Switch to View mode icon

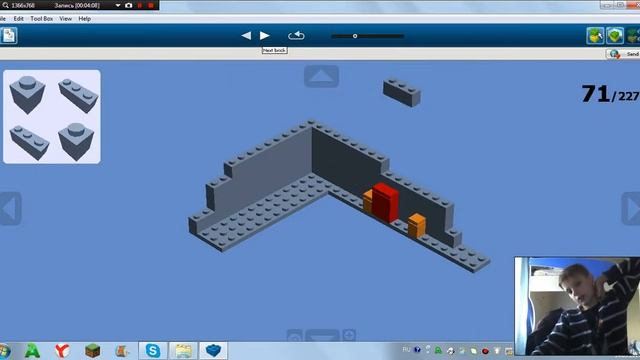click(x=615, y=36)
